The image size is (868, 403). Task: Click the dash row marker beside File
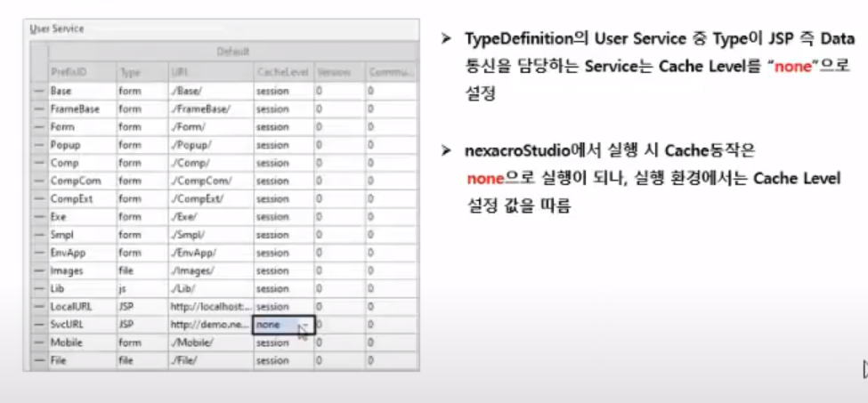click(x=39, y=360)
